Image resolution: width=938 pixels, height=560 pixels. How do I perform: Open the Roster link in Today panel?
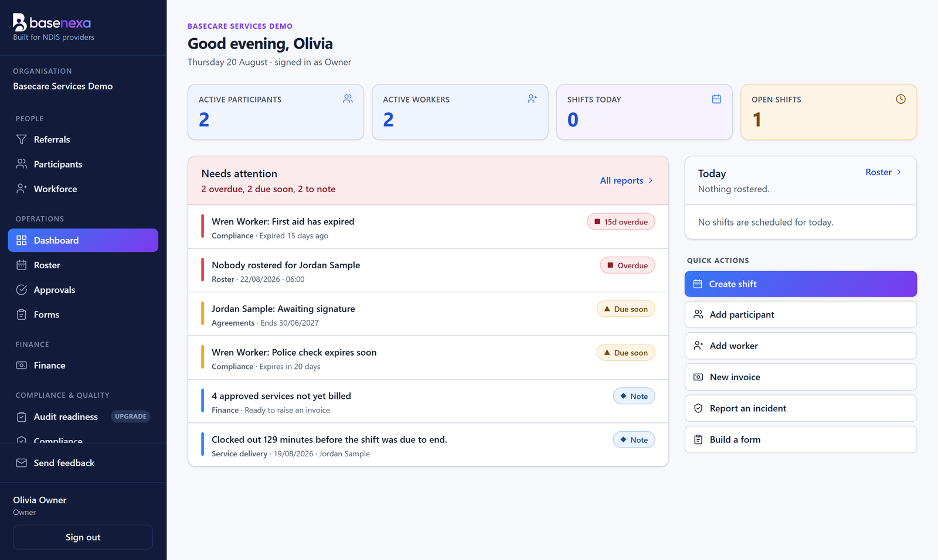(883, 172)
